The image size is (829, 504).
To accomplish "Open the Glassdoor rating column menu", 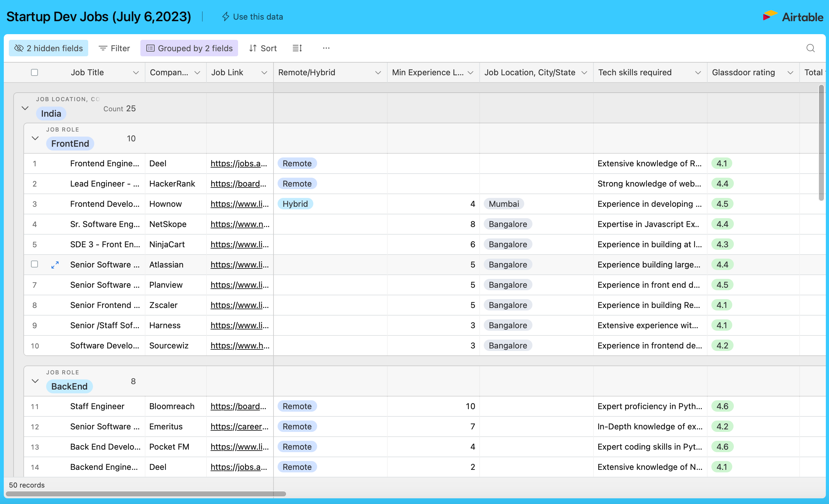I will point(790,73).
